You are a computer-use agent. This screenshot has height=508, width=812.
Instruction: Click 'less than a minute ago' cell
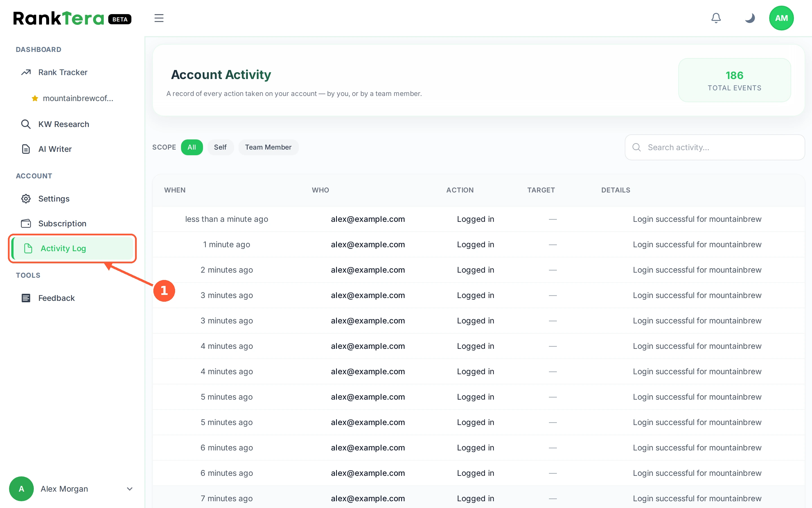pos(226,219)
